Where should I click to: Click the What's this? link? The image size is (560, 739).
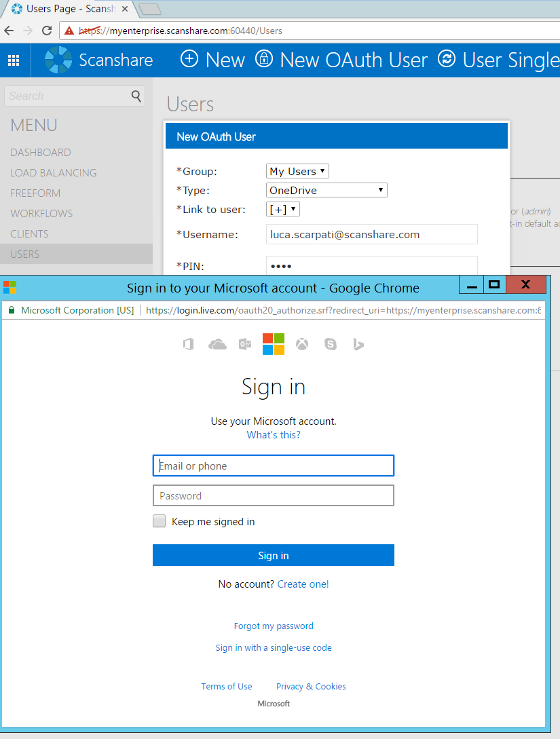coord(274,435)
